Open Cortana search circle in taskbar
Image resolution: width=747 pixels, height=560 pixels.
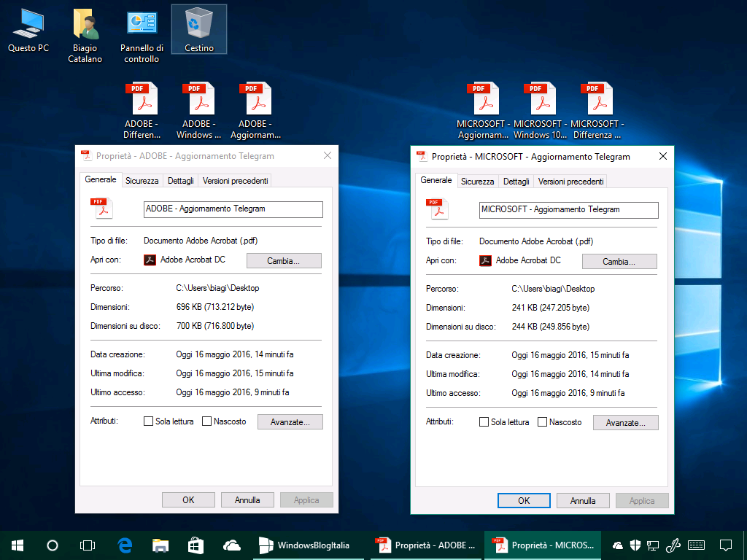[53, 545]
